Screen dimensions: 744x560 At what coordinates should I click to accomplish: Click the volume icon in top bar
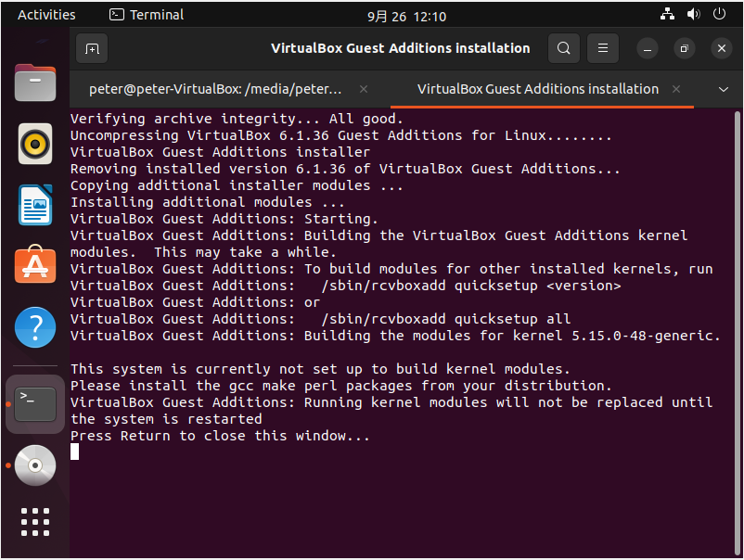[x=693, y=14]
